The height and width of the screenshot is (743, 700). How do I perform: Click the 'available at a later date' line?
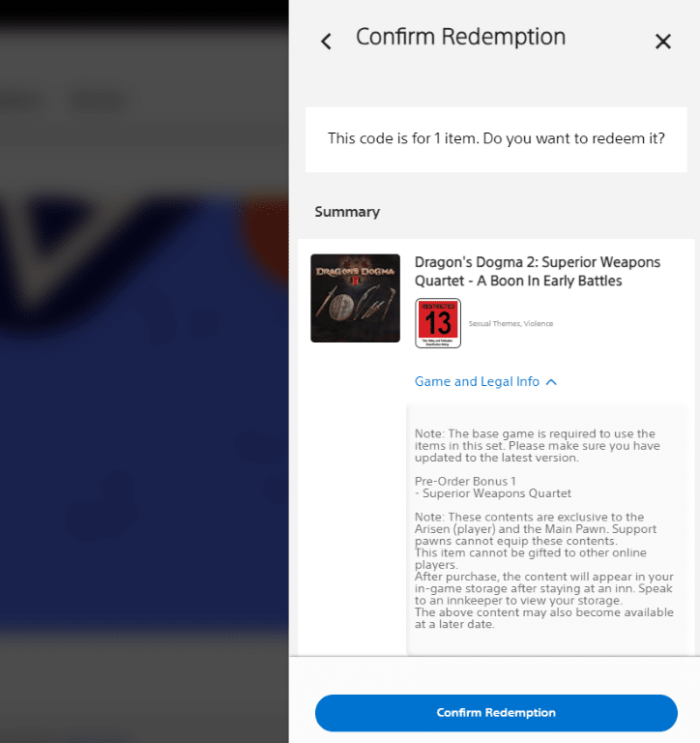(x=543, y=618)
